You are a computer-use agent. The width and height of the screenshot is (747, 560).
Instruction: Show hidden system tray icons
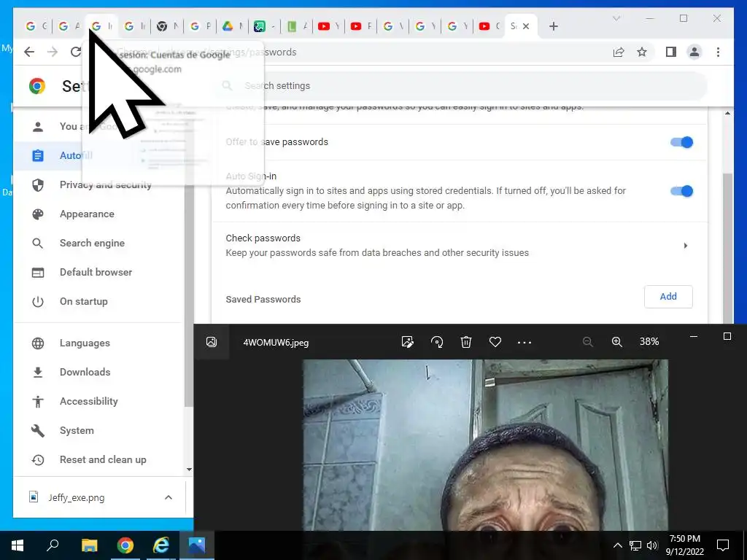tap(617, 545)
